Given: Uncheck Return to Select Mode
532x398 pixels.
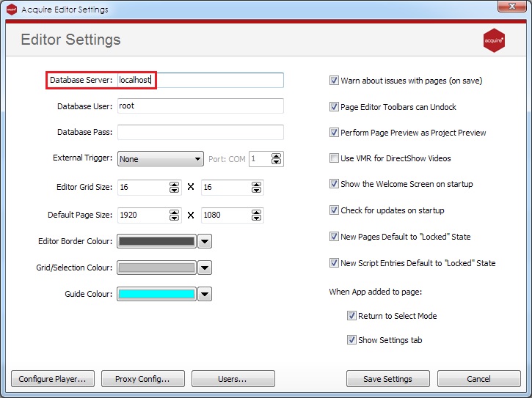Looking at the screenshot, I should [351, 316].
